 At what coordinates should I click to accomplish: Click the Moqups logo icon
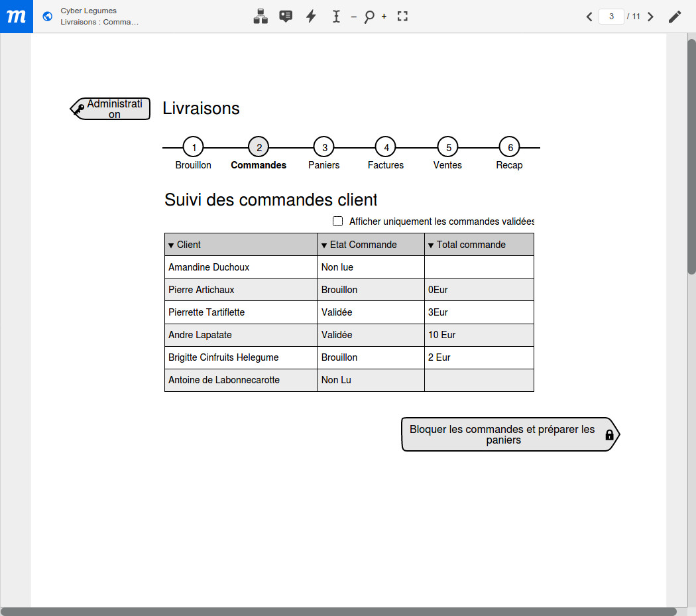[16, 17]
